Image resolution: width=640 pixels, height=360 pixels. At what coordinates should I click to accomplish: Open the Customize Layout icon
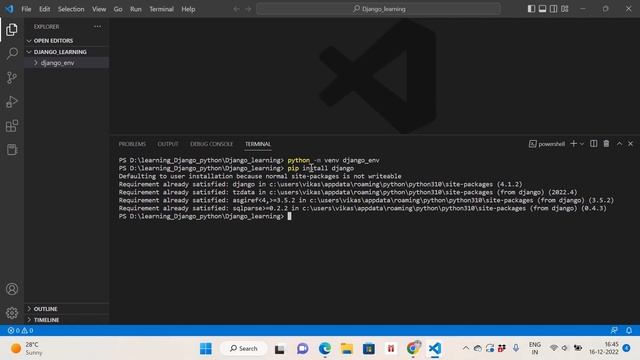click(x=565, y=9)
